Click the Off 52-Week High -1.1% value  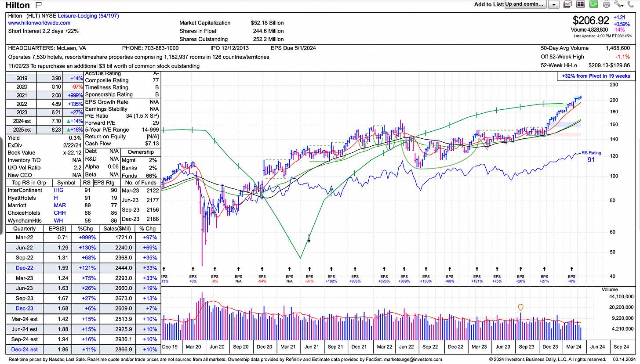pyautogui.click(x=623, y=57)
